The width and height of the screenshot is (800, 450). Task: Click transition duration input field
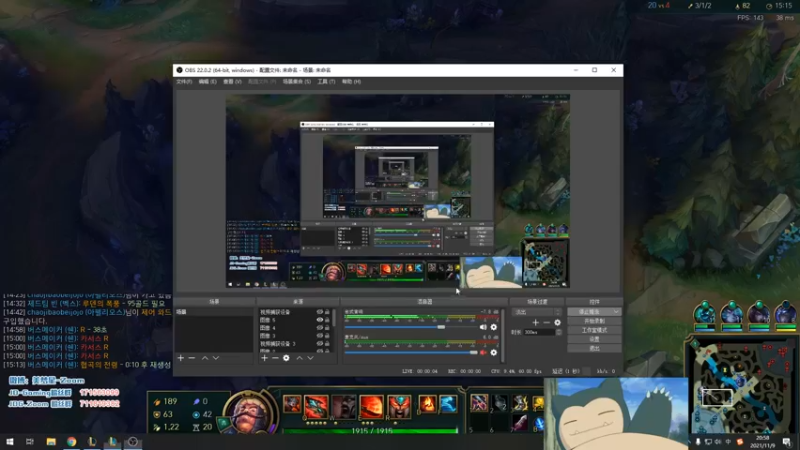[539, 332]
